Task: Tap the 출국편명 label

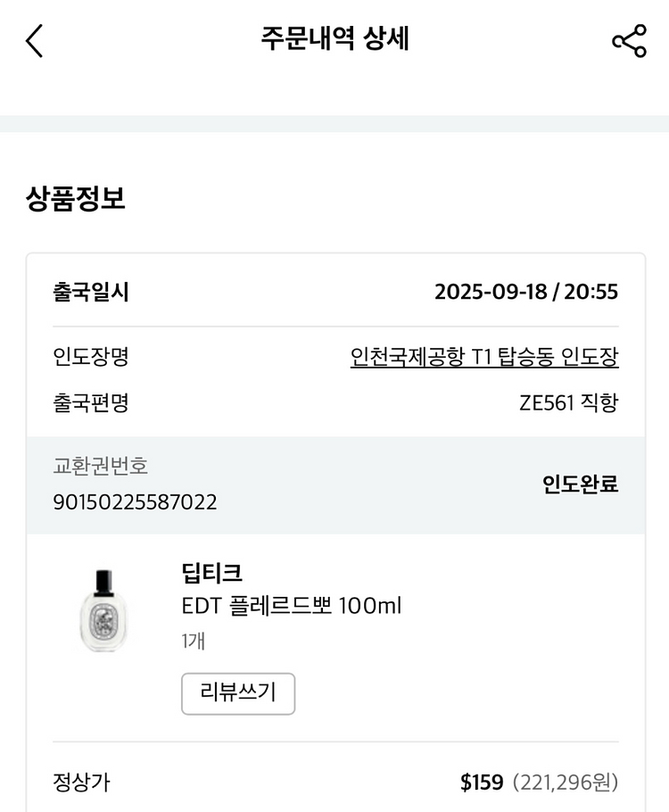Action: [91, 403]
